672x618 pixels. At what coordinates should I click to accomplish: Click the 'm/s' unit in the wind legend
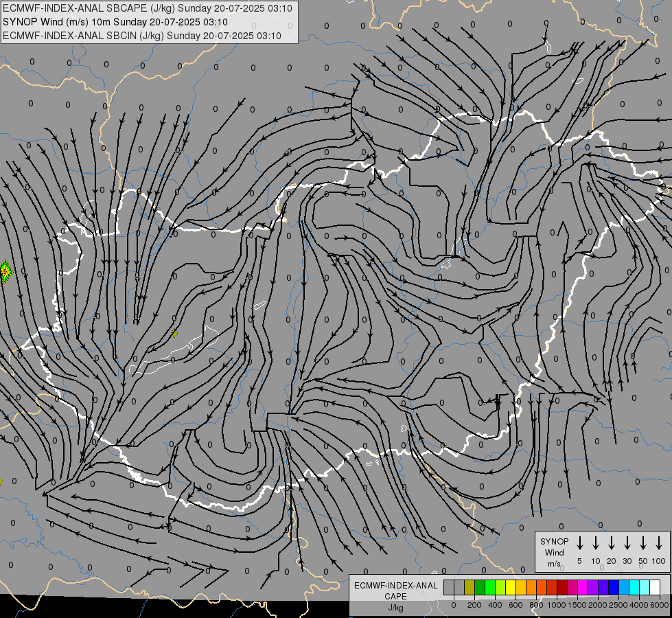point(554,564)
